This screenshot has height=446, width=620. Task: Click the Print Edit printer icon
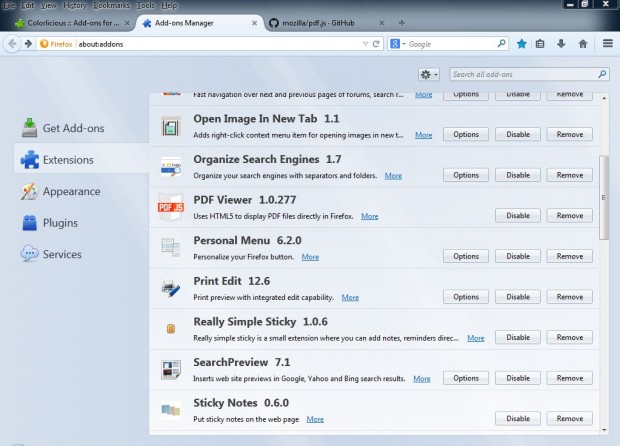pos(171,288)
